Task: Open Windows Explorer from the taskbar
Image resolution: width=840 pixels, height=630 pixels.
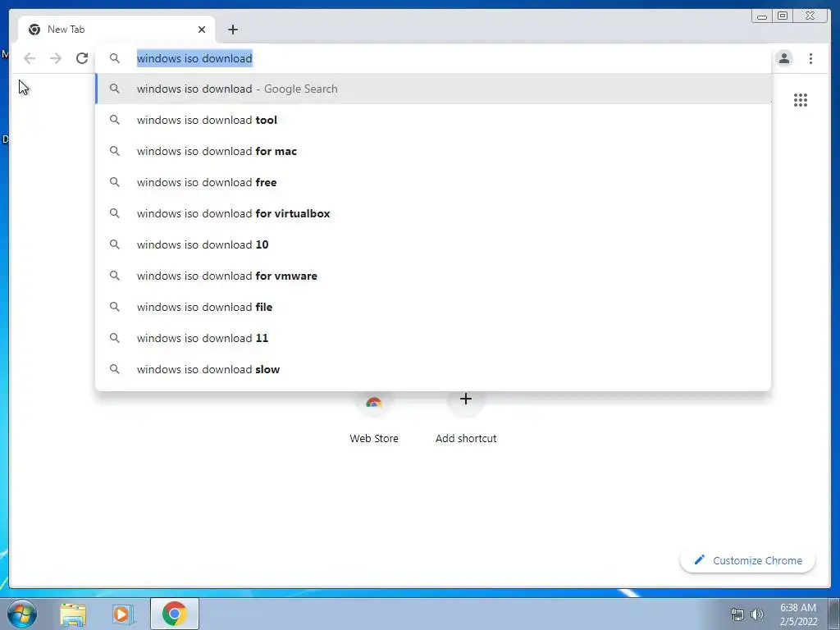Action: (73, 614)
